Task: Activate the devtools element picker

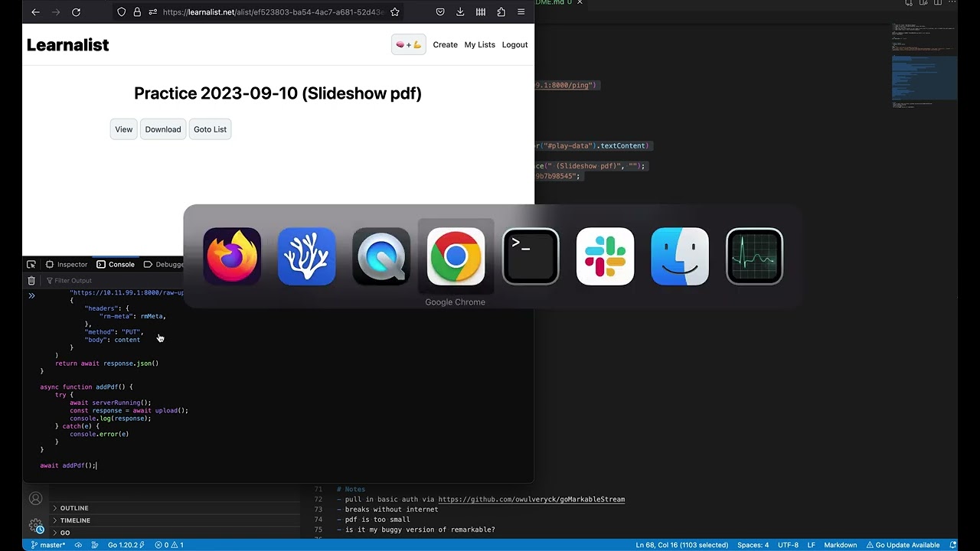Action: [x=31, y=264]
